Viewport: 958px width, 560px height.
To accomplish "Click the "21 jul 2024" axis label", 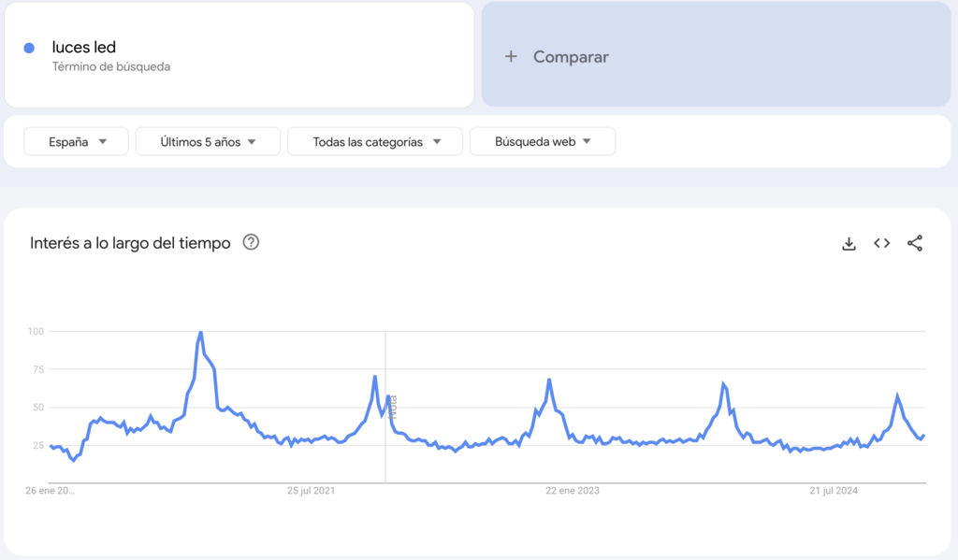I will (835, 490).
